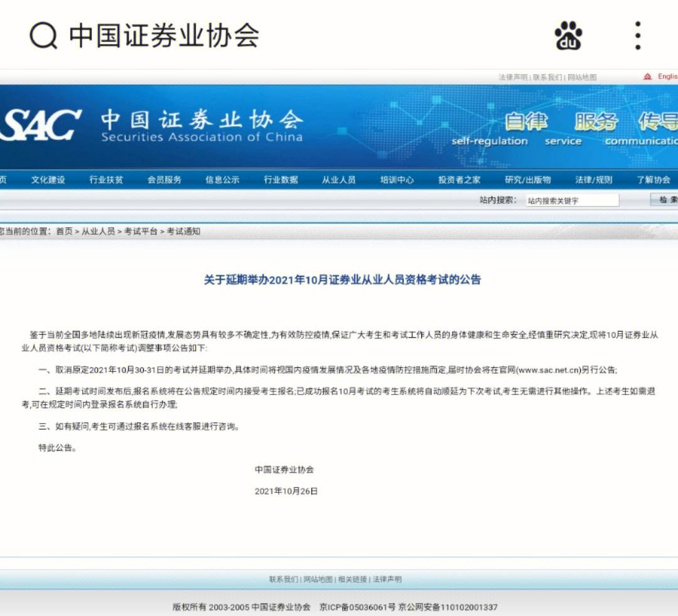Open the 了解协会 menu
678x616 pixels.
tap(654, 179)
